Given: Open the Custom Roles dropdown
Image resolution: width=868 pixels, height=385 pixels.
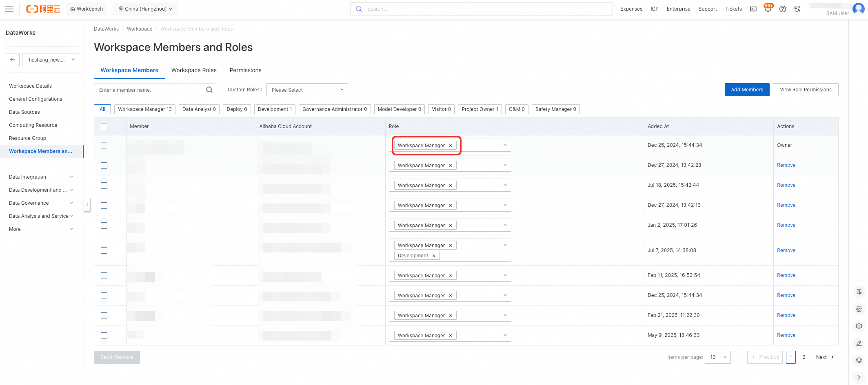Looking at the screenshot, I should tap(307, 90).
